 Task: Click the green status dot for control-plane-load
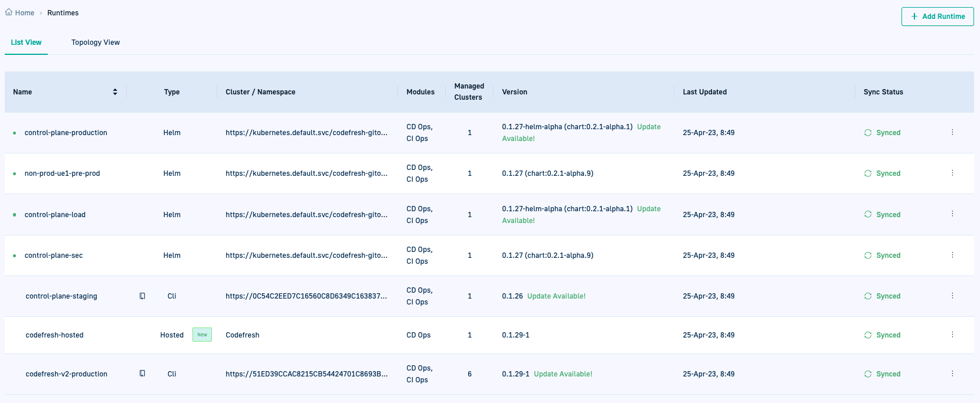tap(15, 215)
